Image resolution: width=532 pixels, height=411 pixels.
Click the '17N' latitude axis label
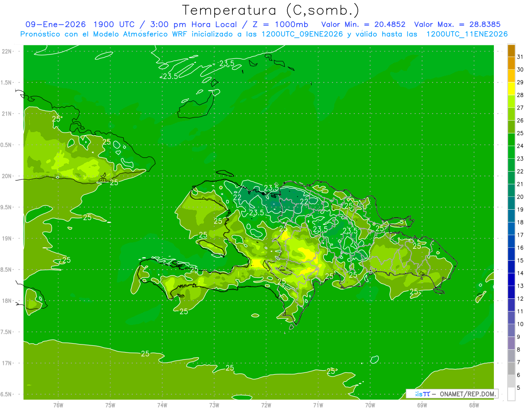pos(7,364)
